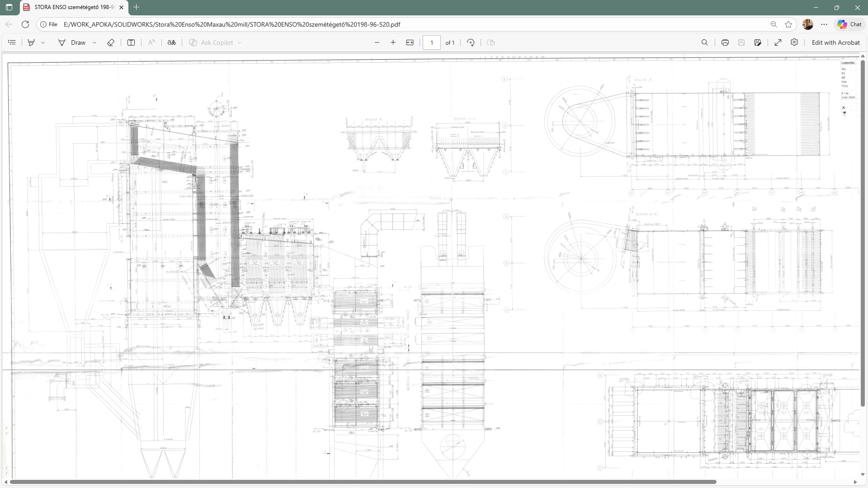Image resolution: width=868 pixels, height=488 pixels.
Task: Open a new browser tab
Action: (137, 7)
